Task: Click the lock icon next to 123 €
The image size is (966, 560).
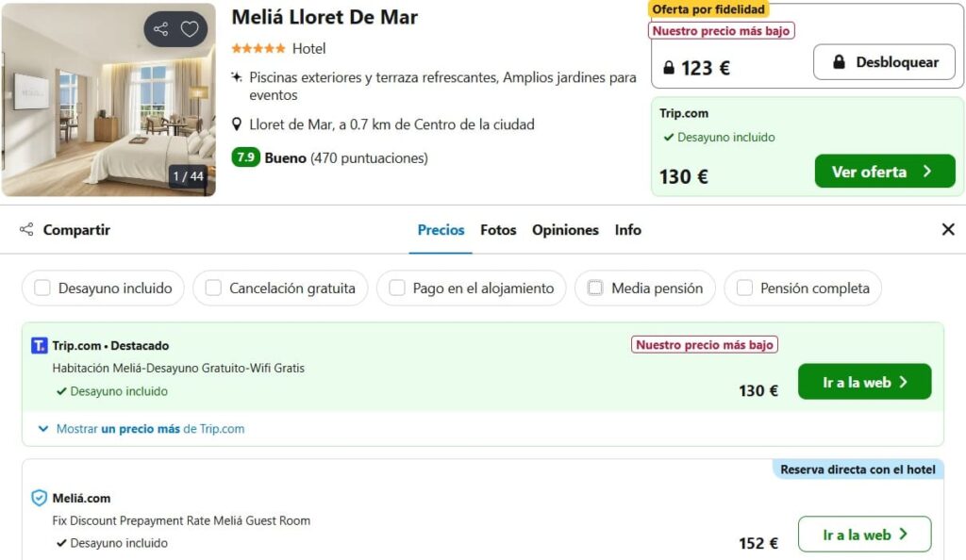Action: (669, 67)
